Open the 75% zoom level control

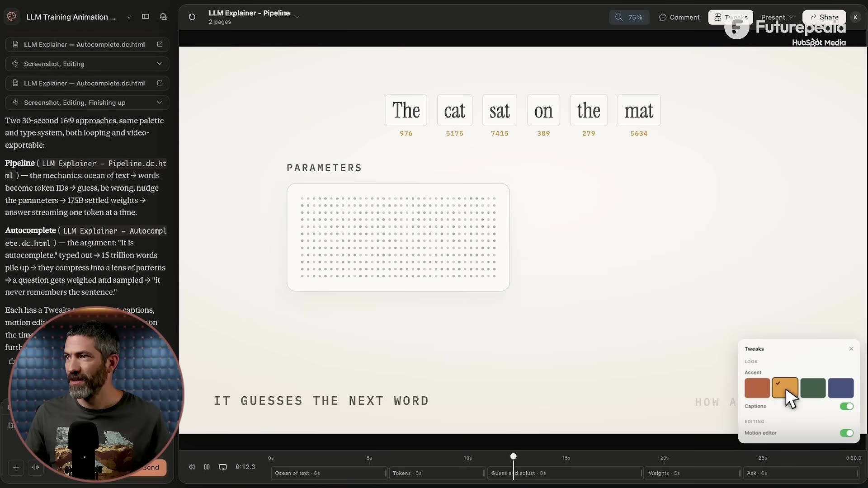[629, 17]
